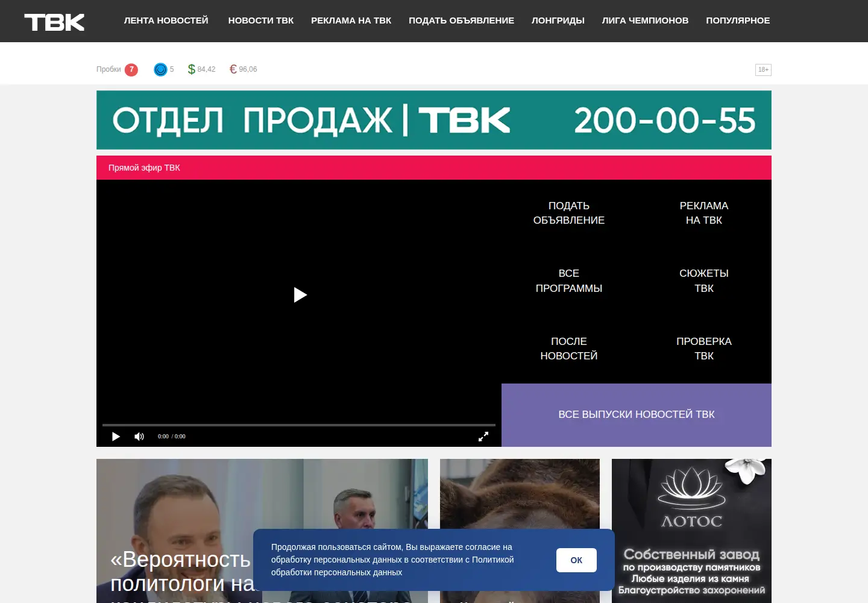Click the 0:00 / 0:00 time display
Viewport: 868px width, 603px height.
coord(172,437)
